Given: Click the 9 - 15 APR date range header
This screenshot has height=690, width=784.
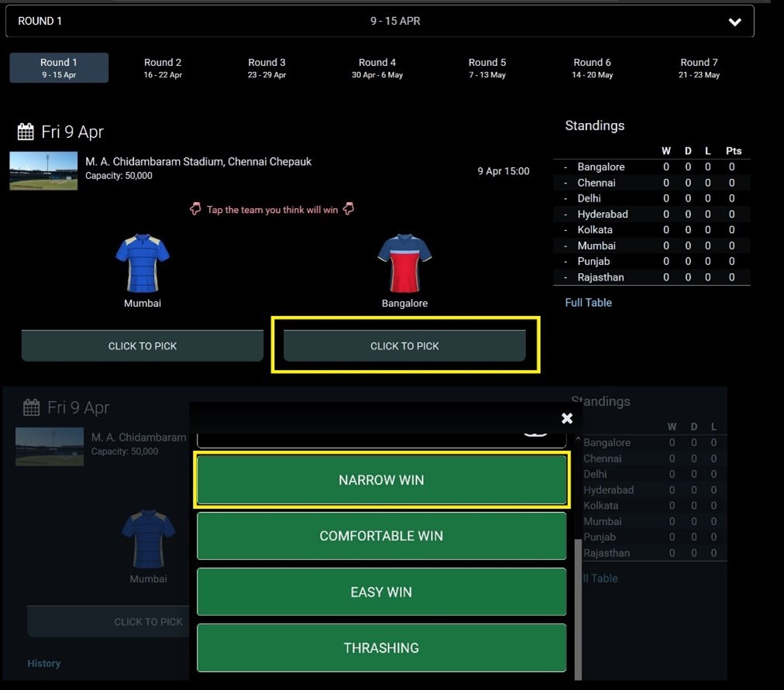Looking at the screenshot, I should pyautogui.click(x=395, y=21).
